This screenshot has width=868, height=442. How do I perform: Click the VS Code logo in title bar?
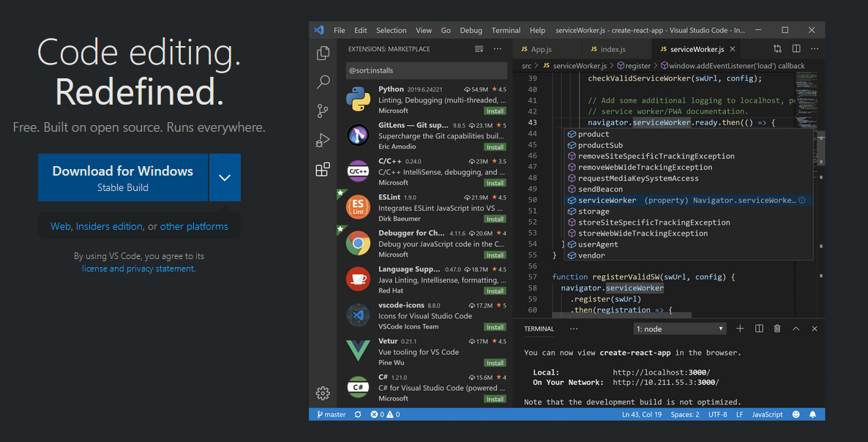(x=319, y=30)
